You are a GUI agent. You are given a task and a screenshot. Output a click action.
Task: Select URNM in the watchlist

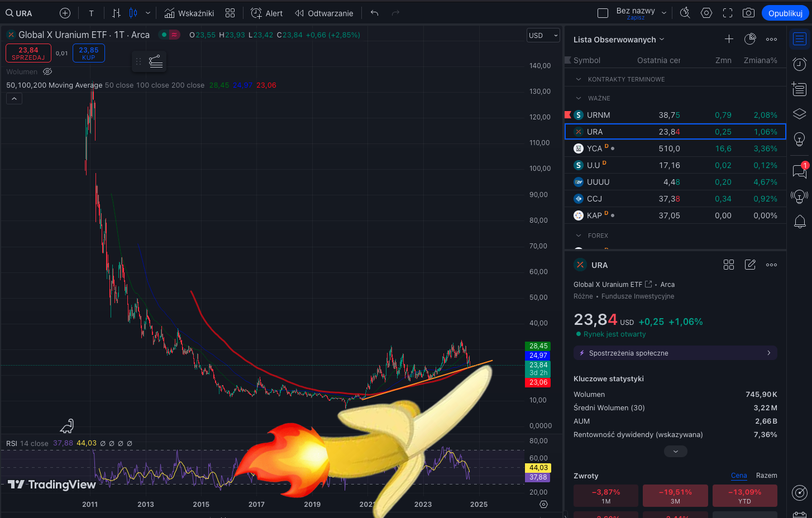click(x=676, y=115)
